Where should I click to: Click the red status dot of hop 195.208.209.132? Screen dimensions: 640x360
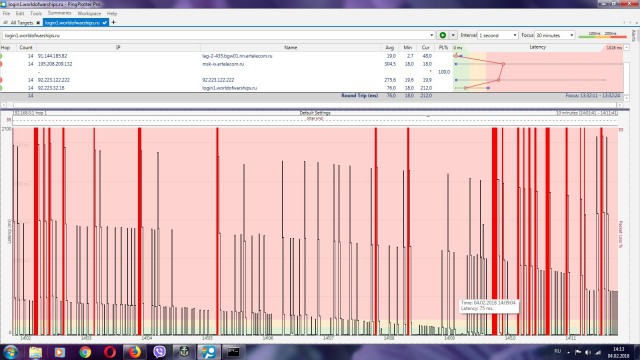coord(1,64)
